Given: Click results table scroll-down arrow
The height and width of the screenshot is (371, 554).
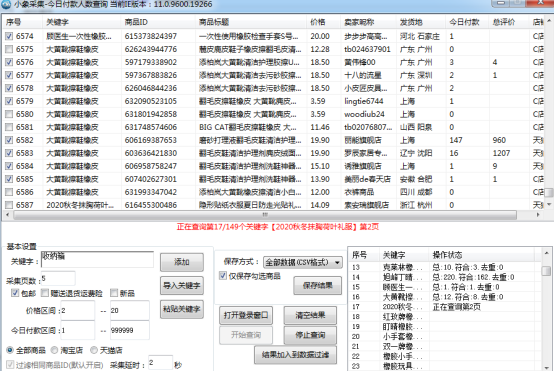Looking at the screenshot, I should coord(549,204).
